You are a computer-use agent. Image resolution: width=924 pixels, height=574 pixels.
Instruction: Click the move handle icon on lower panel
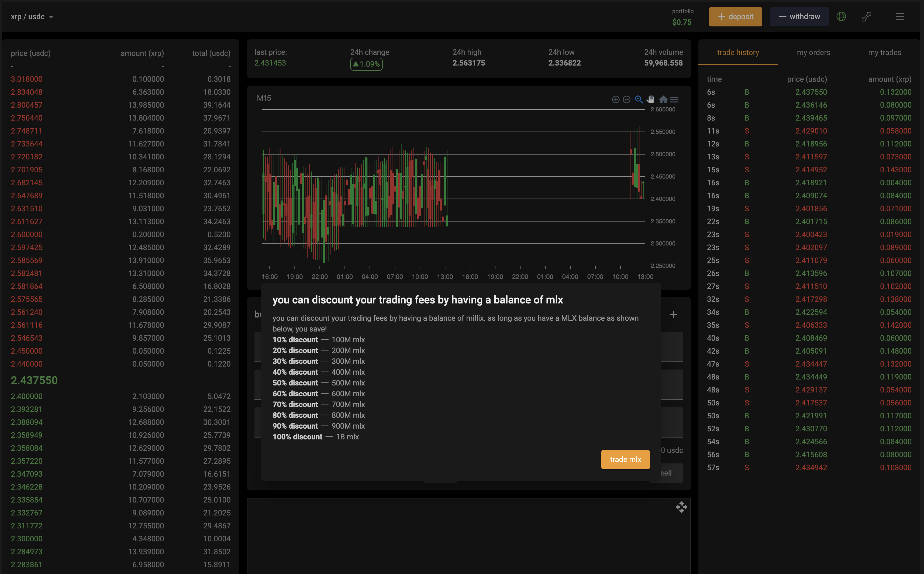[x=681, y=507]
